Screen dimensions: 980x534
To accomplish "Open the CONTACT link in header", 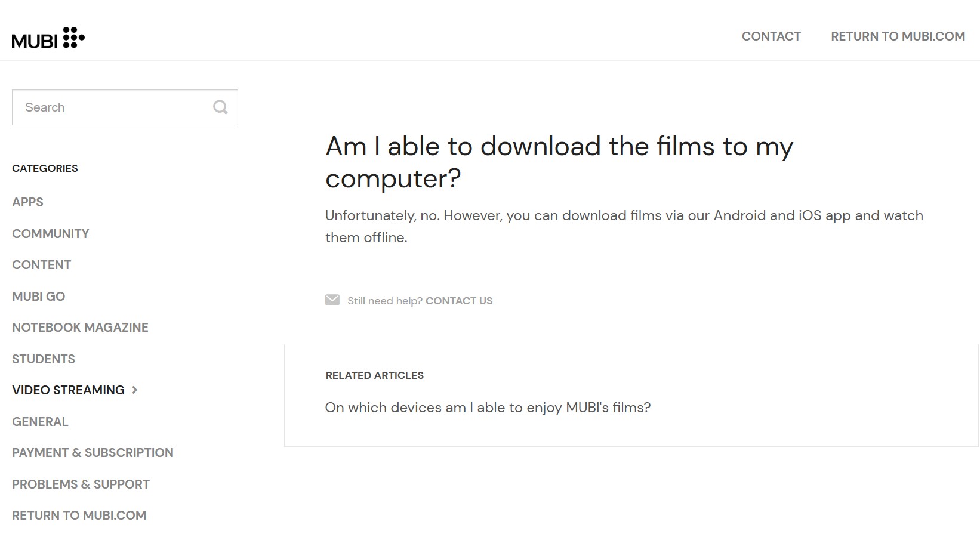I will coord(771,36).
